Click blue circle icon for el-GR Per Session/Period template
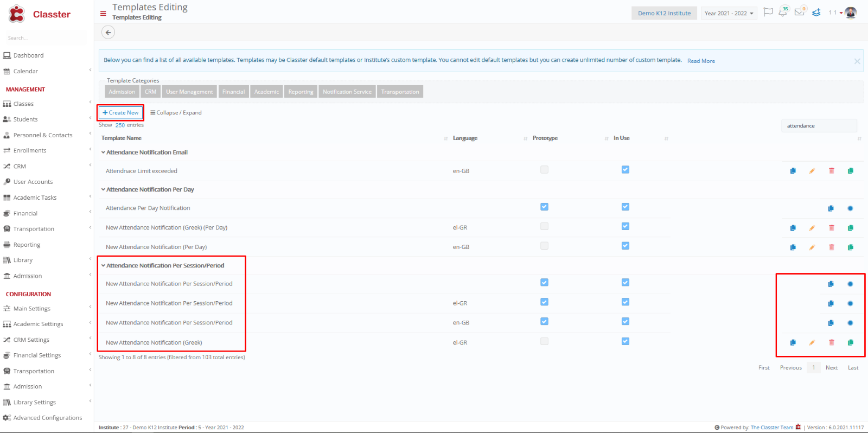This screenshot has width=868, height=433. 850,303
